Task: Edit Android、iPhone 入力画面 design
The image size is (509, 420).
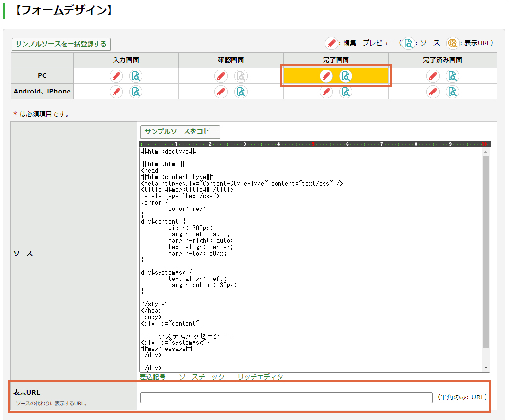Action: point(116,92)
